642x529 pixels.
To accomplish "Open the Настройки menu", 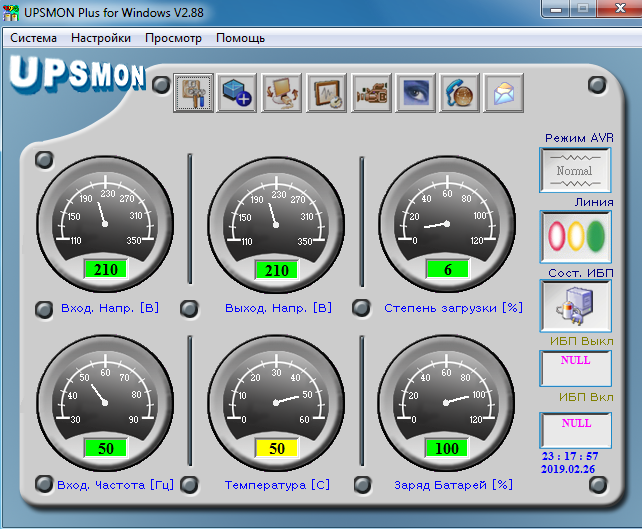I will 101,38.
